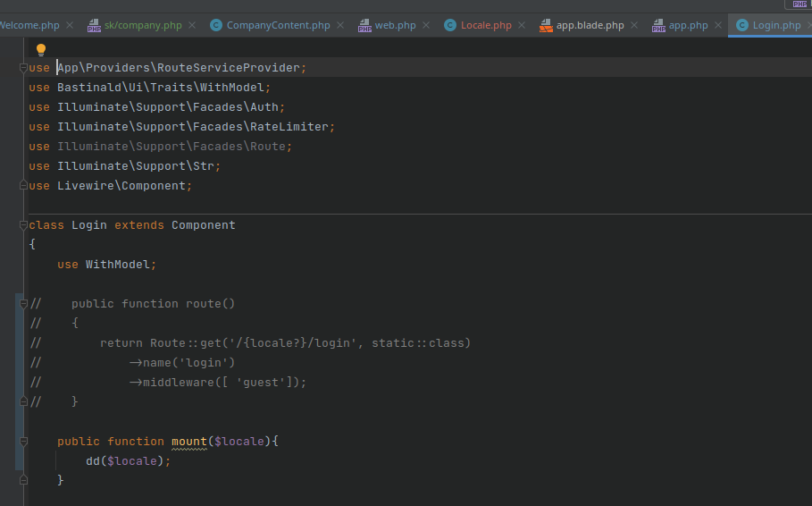The image size is (812, 506).
Task: Click the class icon of Locale.php tab
Action: pos(450,25)
